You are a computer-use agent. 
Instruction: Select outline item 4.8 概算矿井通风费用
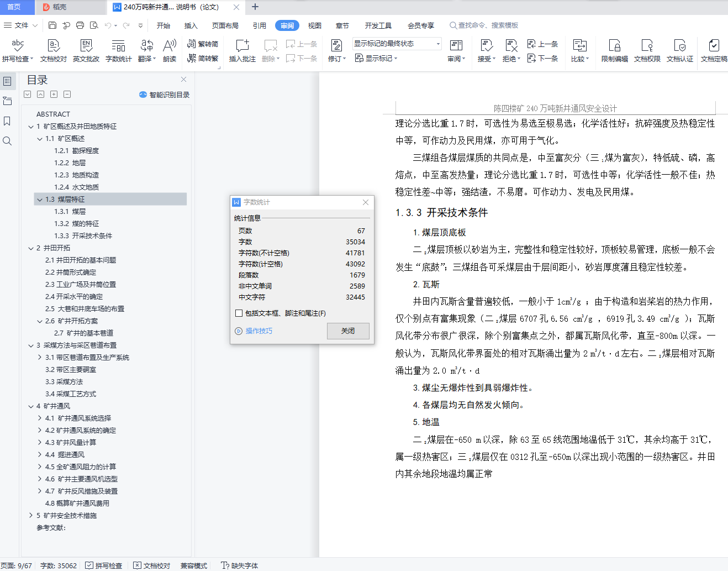point(77,504)
